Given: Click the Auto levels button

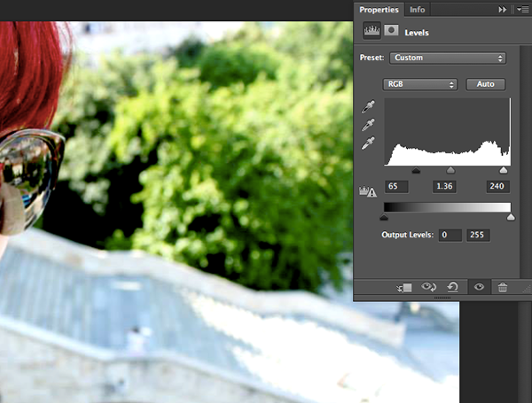Looking at the screenshot, I should (485, 84).
